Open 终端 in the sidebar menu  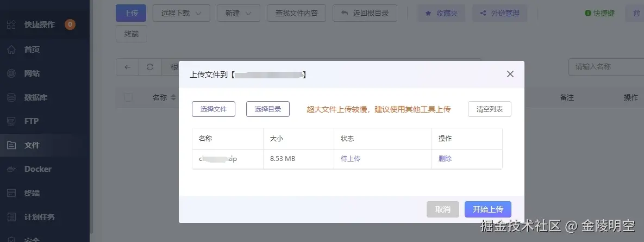(32, 193)
